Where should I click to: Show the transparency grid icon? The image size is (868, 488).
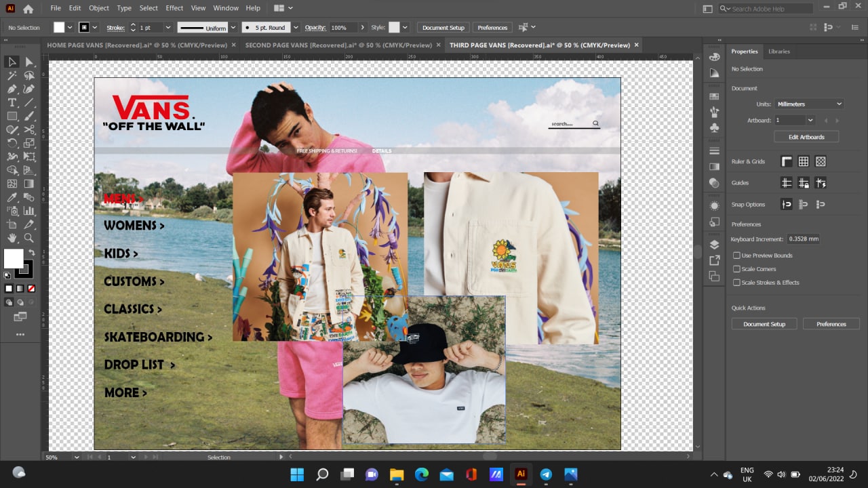[821, 161]
